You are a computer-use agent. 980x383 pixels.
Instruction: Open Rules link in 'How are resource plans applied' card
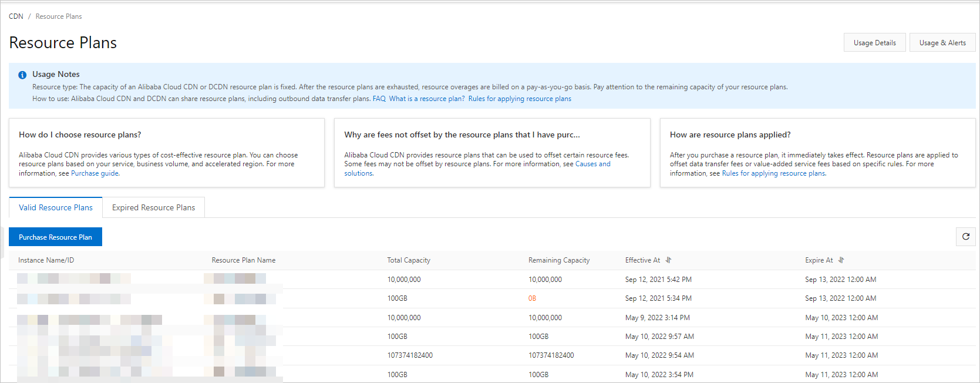click(x=773, y=173)
